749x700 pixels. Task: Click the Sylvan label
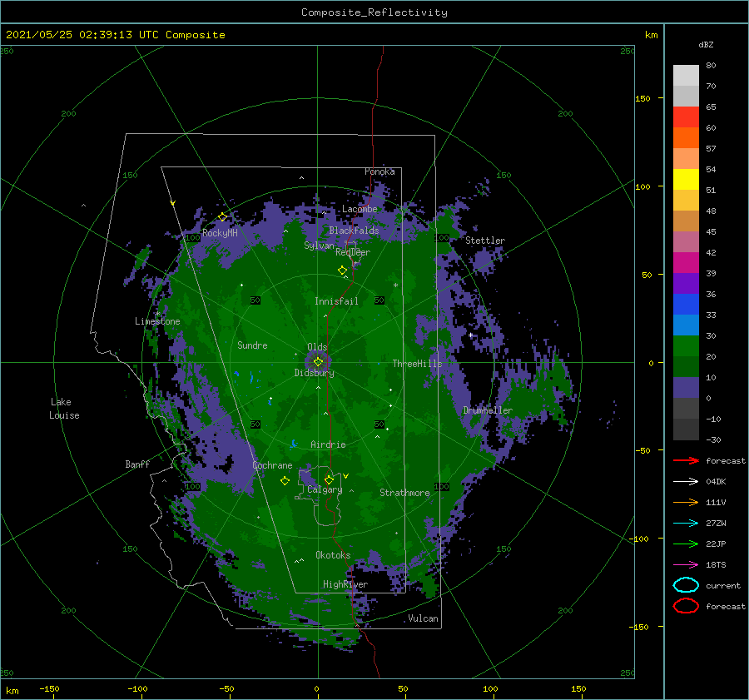click(x=319, y=246)
